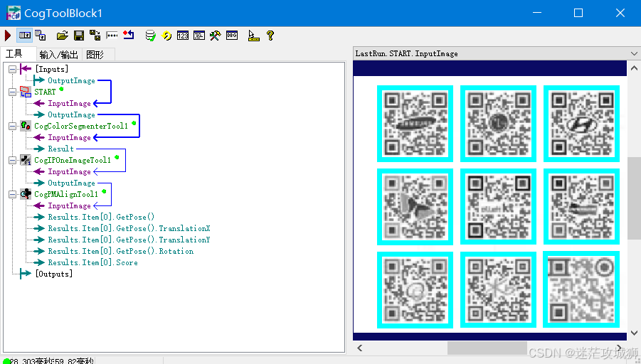Switch to the 图形 tab
The height and width of the screenshot is (364, 641).
(95, 54)
